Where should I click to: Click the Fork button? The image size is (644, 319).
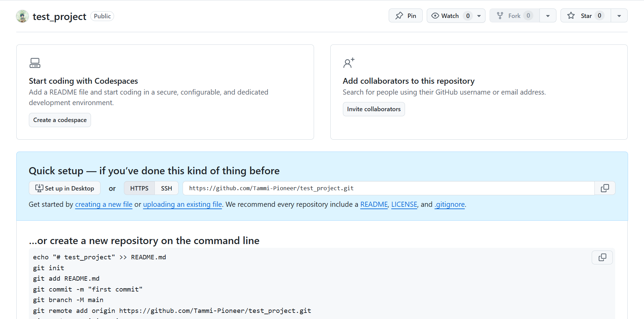click(x=515, y=16)
